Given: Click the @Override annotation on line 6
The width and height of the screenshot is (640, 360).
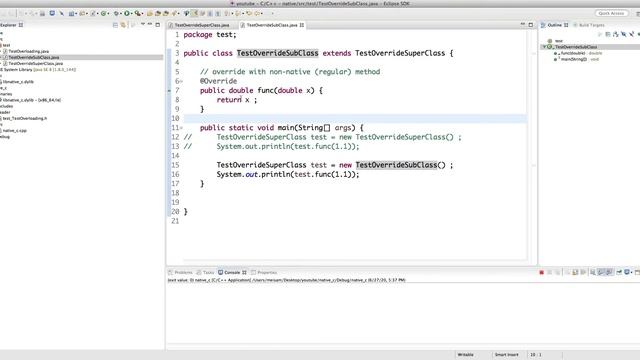Looking at the screenshot, I should coord(218,81).
